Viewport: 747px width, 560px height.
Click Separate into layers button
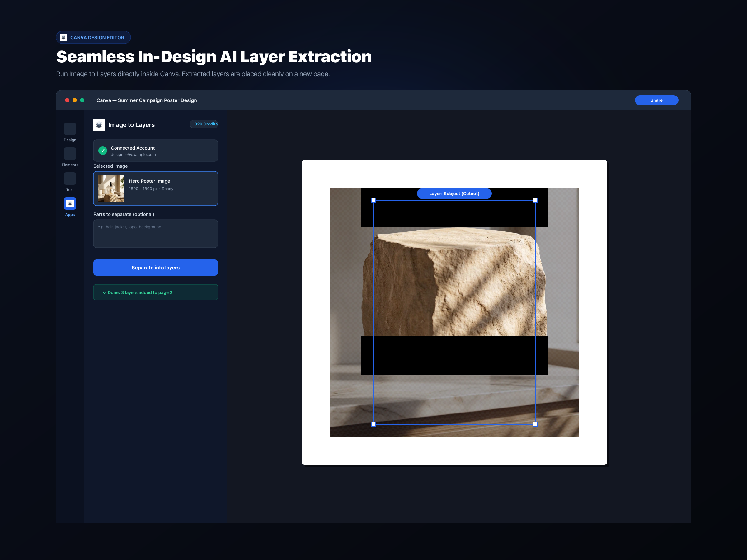[155, 268]
